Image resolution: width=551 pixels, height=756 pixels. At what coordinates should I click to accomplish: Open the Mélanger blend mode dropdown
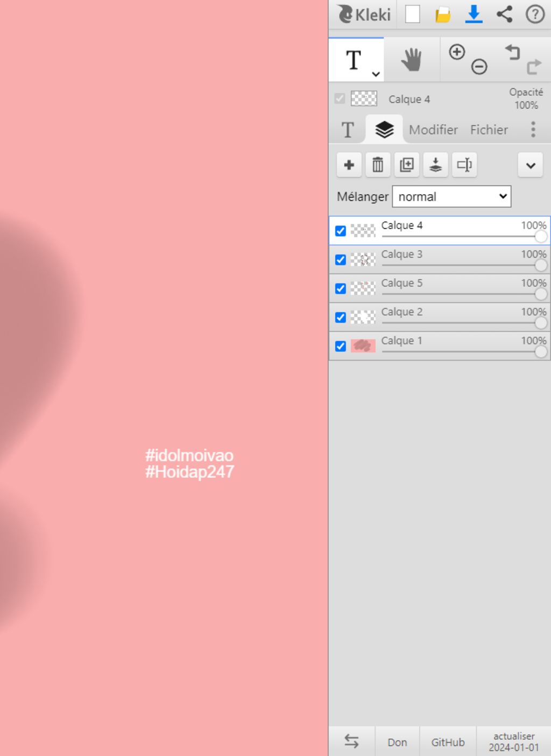point(451,196)
